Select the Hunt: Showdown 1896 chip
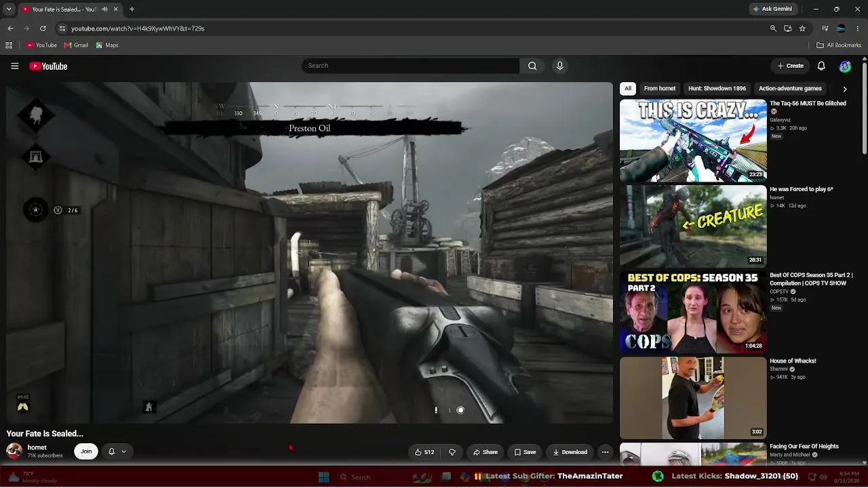868x488 pixels. [717, 89]
